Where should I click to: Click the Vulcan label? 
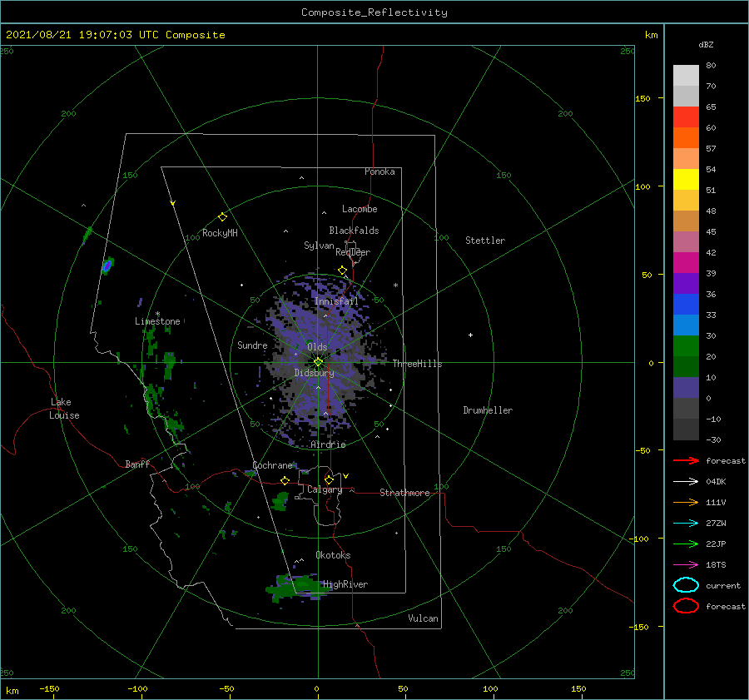coord(423,618)
